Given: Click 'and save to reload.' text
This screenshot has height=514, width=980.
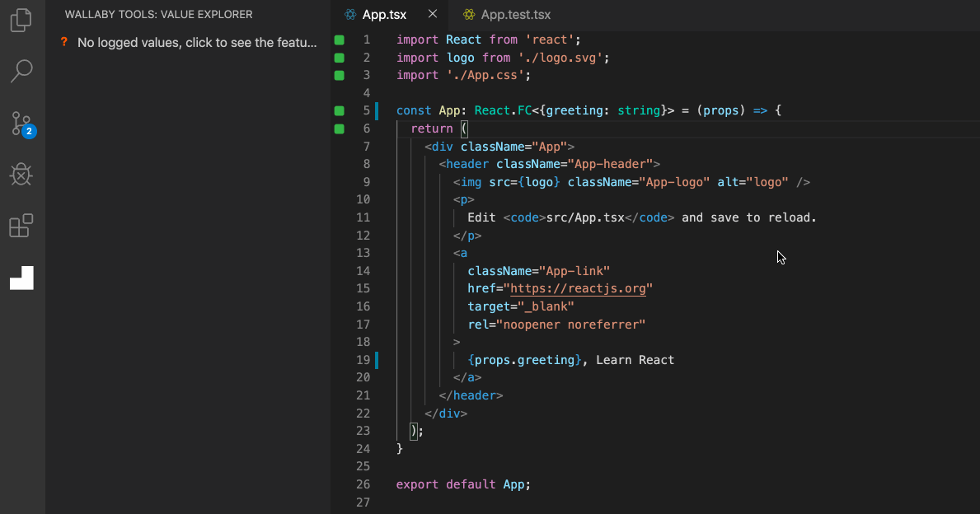Looking at the screenshot, I should click(748, 218).
